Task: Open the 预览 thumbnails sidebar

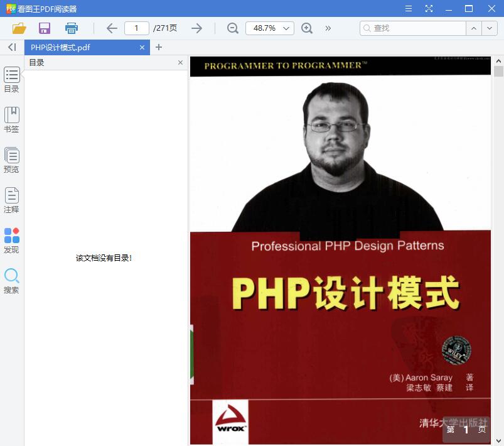Action: 11,160
